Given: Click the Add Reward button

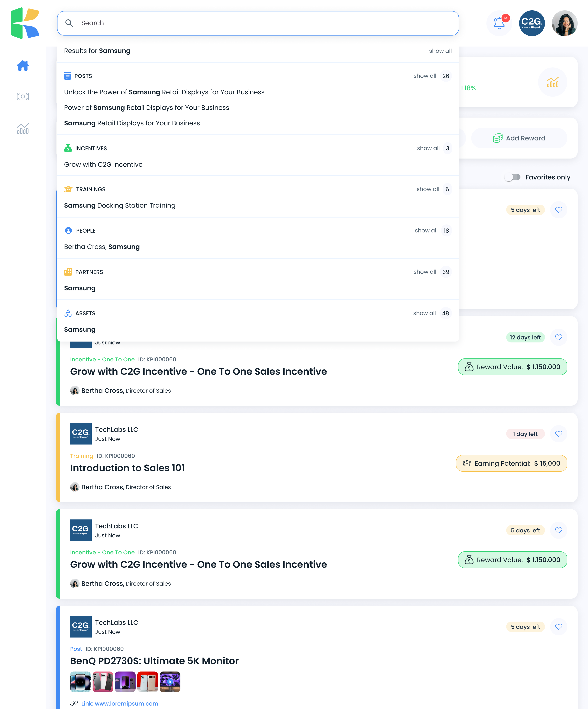Looking at the screenshot, I should tap(519, 138).
